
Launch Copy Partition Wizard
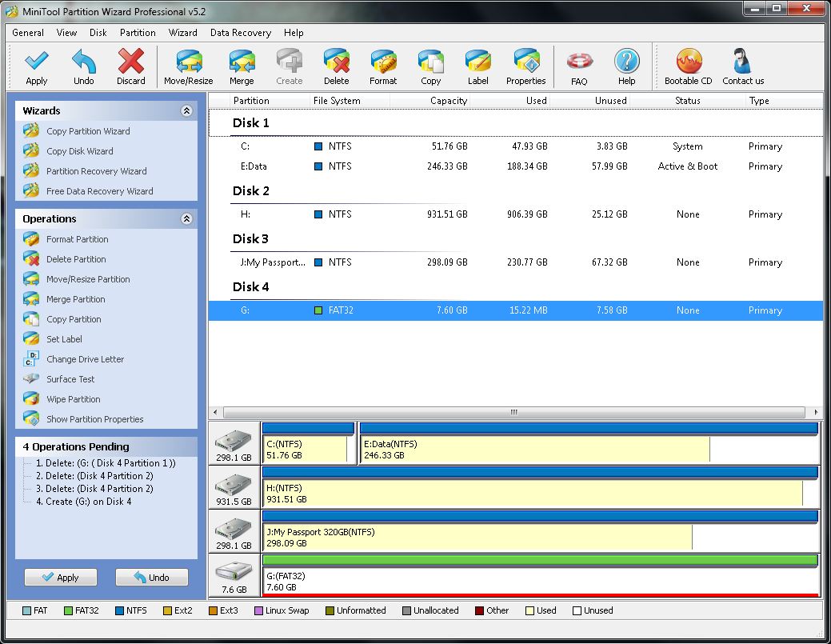88,131
